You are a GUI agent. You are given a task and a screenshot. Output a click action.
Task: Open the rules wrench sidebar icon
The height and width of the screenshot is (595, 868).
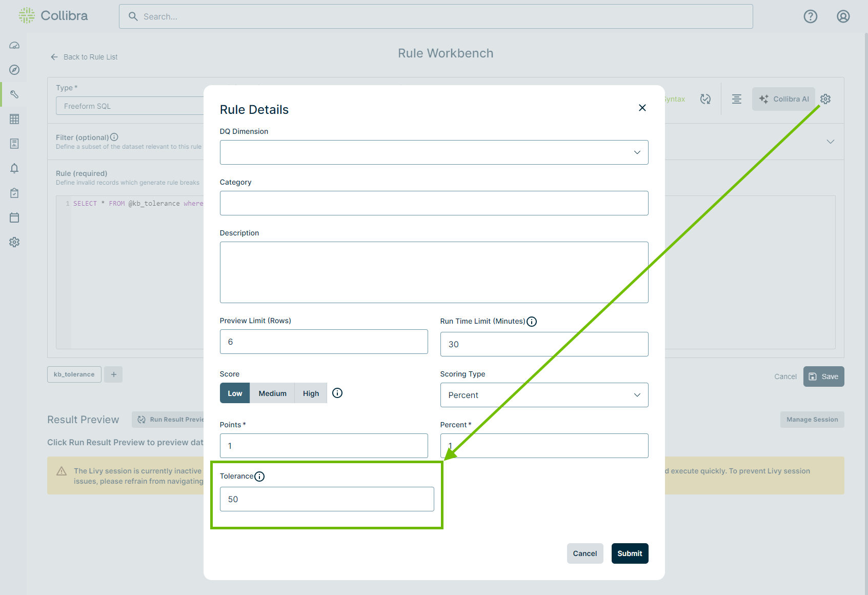[x=14, y=94]
